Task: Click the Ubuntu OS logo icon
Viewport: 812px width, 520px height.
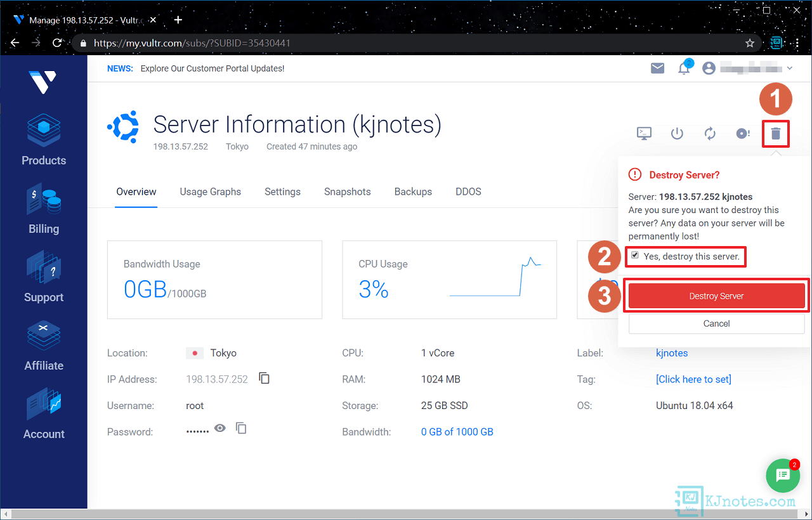Action: (122, 127)
